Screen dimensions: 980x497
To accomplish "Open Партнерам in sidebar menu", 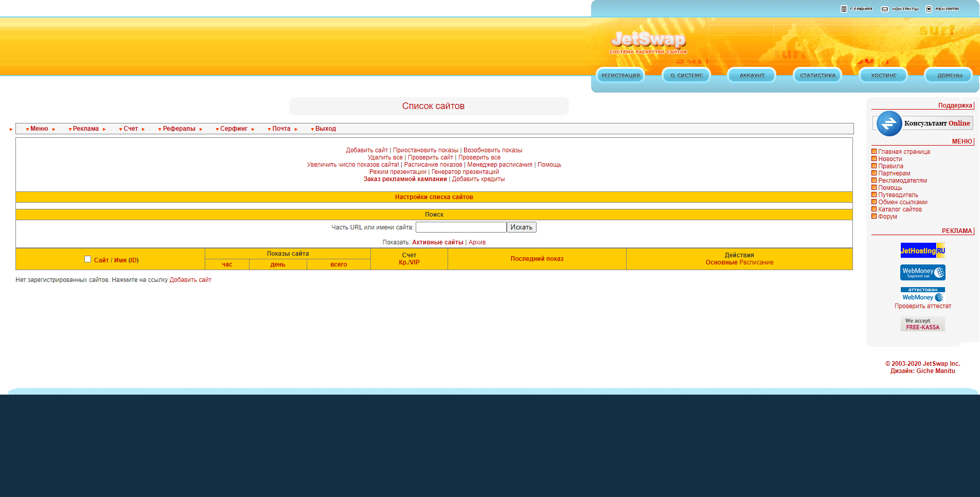I will 894,173.
